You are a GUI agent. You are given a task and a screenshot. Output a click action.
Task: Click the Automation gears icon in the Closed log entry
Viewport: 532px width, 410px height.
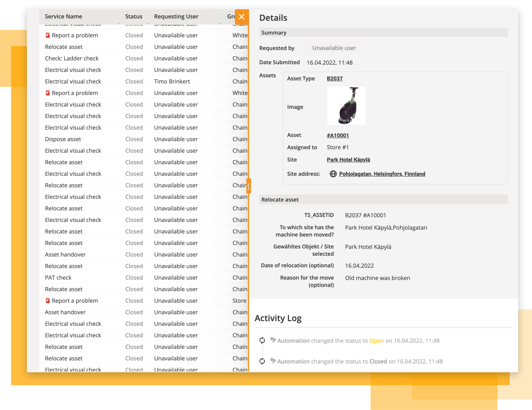coord(273,361)
